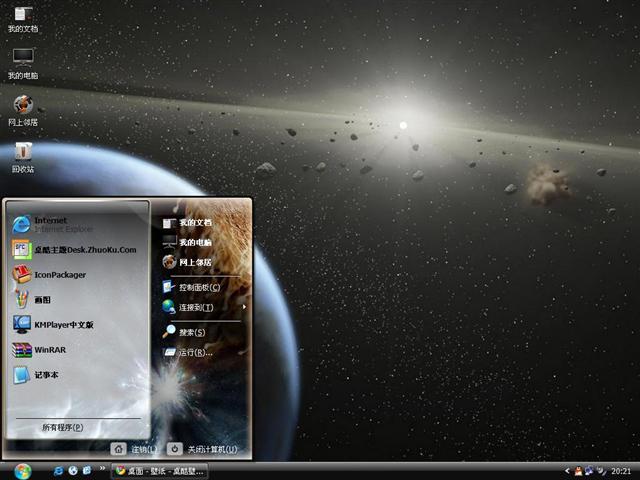Show hidden quick launch items chevron

click(101, 470)
